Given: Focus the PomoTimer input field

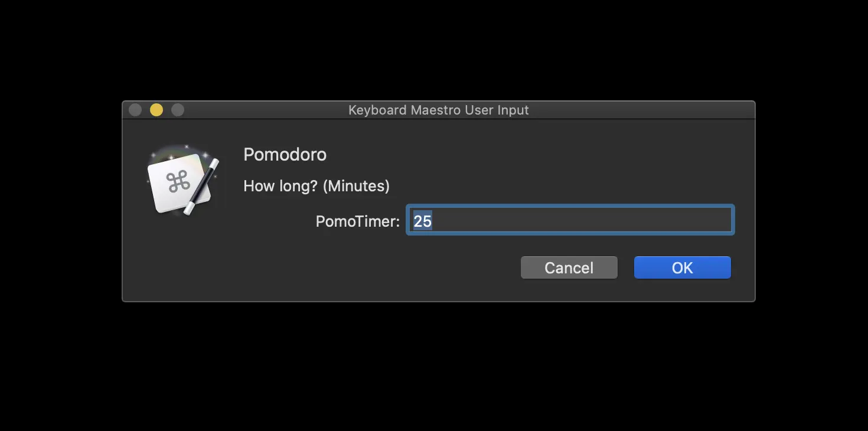Looking at the screenshot, I should 570,220.
